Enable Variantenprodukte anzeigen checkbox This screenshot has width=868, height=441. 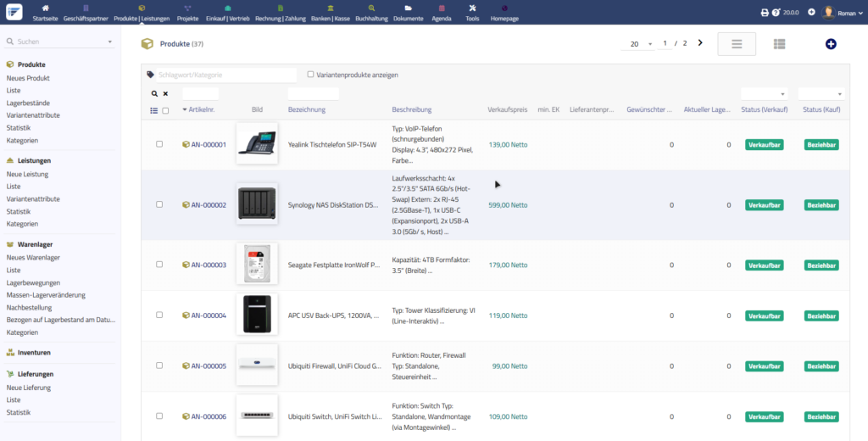(x=310, y=75)
